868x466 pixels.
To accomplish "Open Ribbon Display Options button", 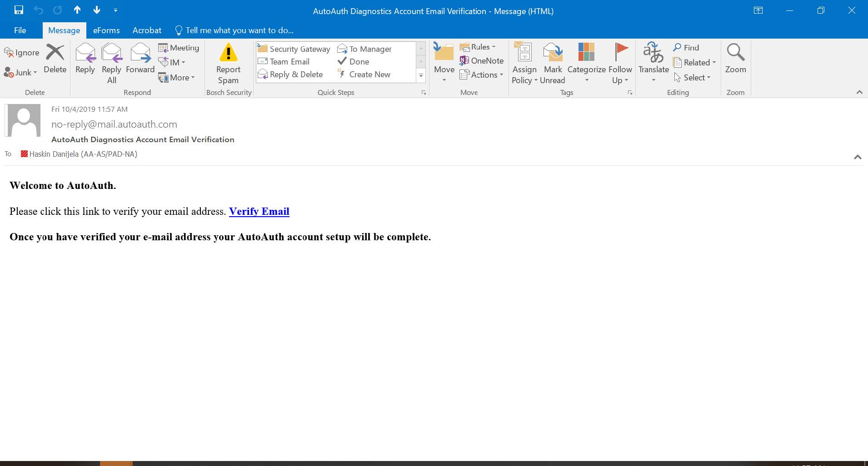I will pos(758,10).
